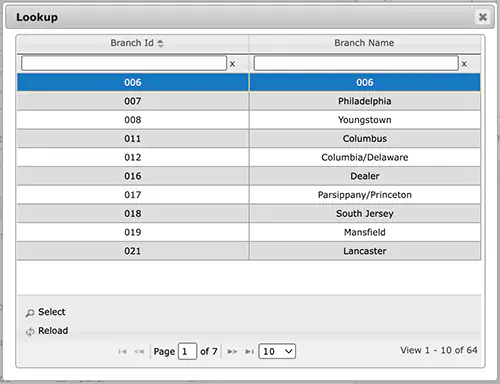Screen dimensions: 500x384
Task: Select Branch Id 012
Action: pos(133,157)
